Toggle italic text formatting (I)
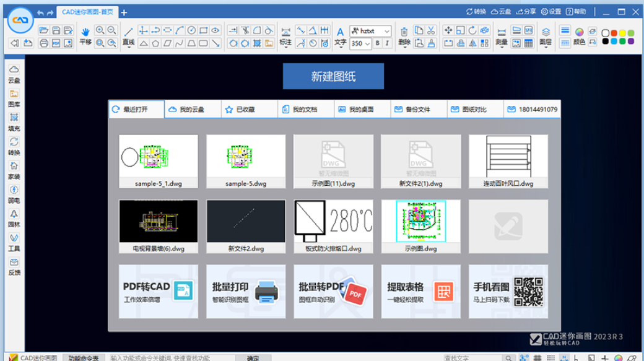Viewport: 644px width, 361px height. [x=387, y=43]
